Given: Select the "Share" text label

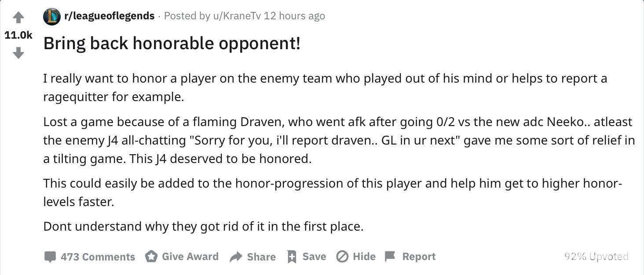Looking at the screenshot, I should (261, 257).
